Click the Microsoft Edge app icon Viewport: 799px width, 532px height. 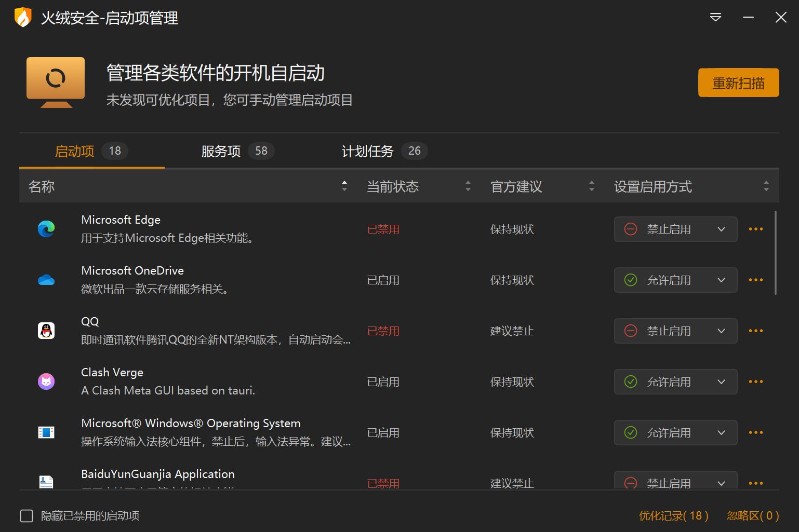coord(46,229)
